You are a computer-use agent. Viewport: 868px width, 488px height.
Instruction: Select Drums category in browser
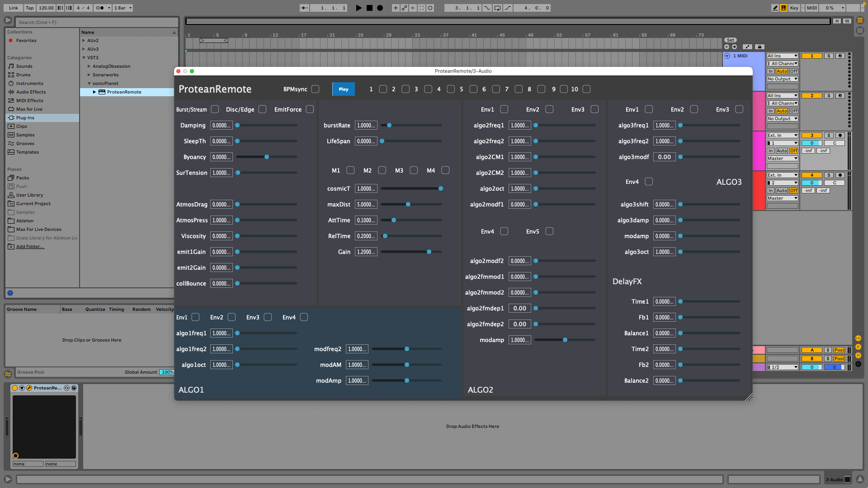[x=24, y=75]
